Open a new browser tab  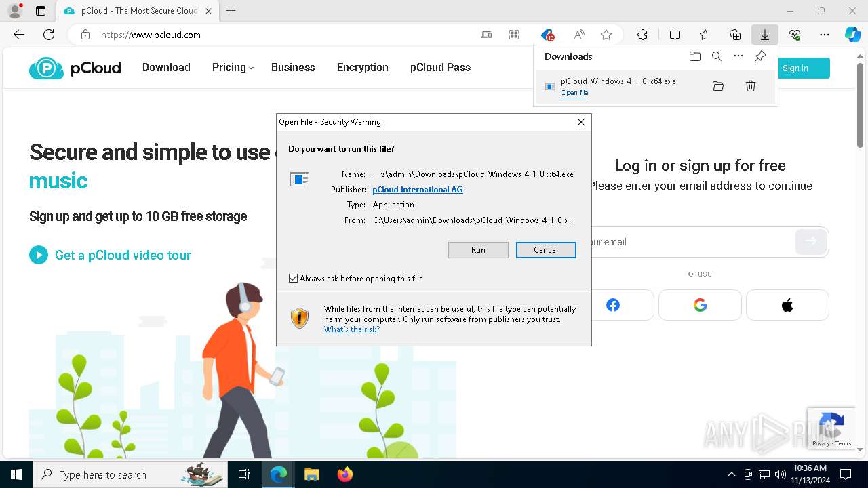point(231,11)
